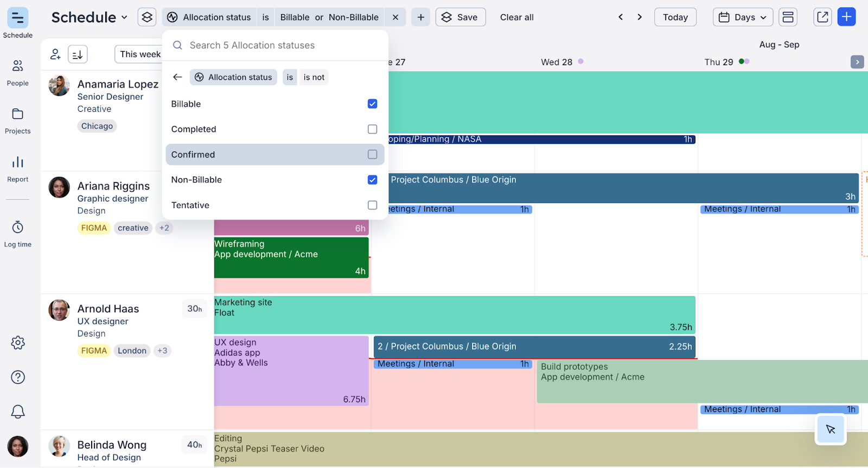Image resolution: width=868 pixels, height=468 pixels.
Task: Open Anamaria Lopez profile name
Action: pos(118,84)
